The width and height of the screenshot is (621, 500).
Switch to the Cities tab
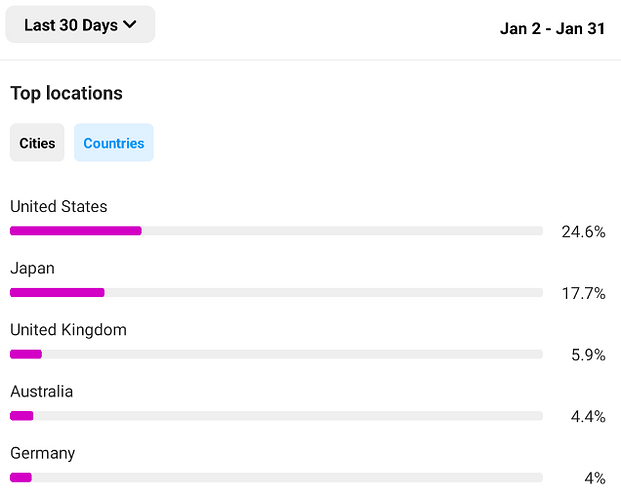point(37,143)
